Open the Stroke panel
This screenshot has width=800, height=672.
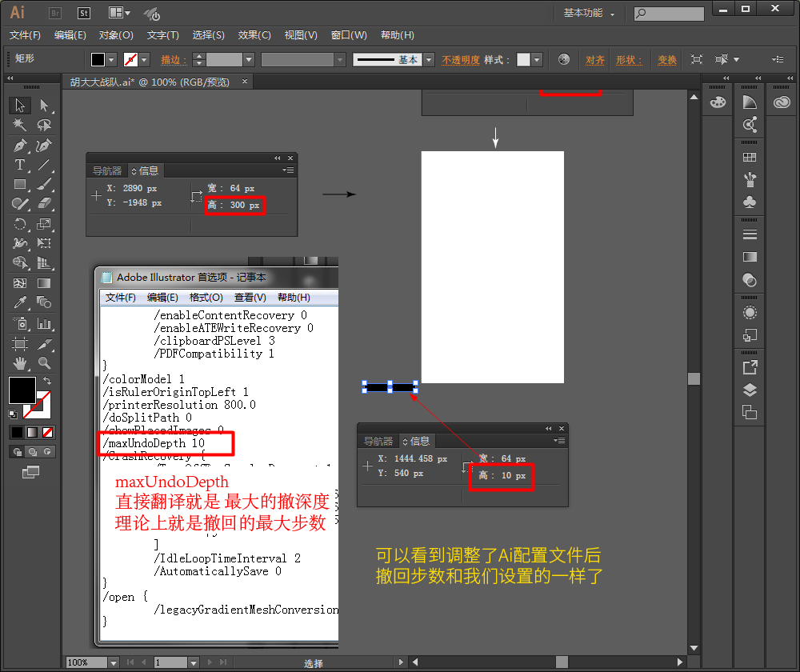(750, 234)
